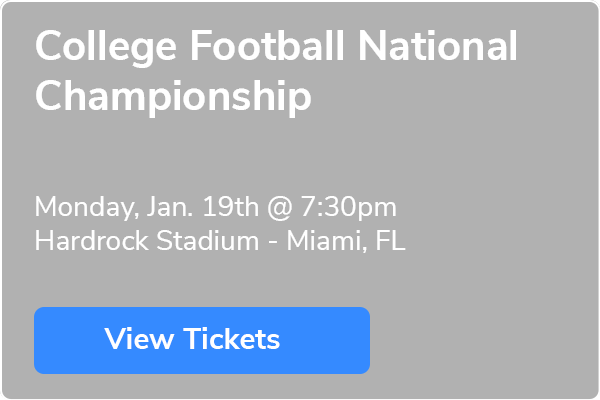600x400 pixels.
Task: Select the word Monday in the date
Action: [x=85, y=208]
